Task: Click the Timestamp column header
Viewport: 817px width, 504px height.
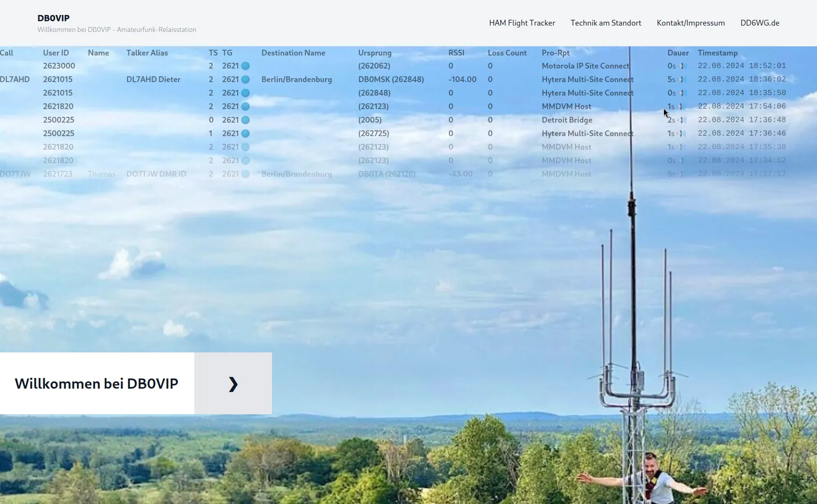Action: [x=717, y=53]
